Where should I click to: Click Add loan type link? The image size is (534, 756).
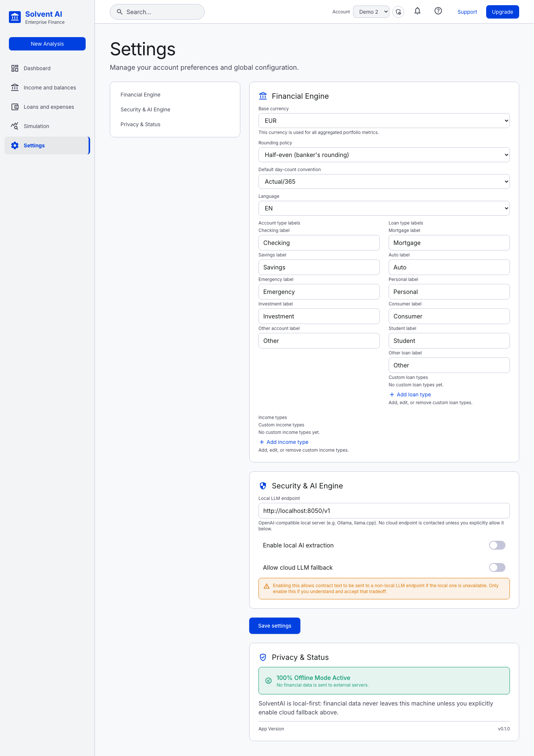(410, 395)
